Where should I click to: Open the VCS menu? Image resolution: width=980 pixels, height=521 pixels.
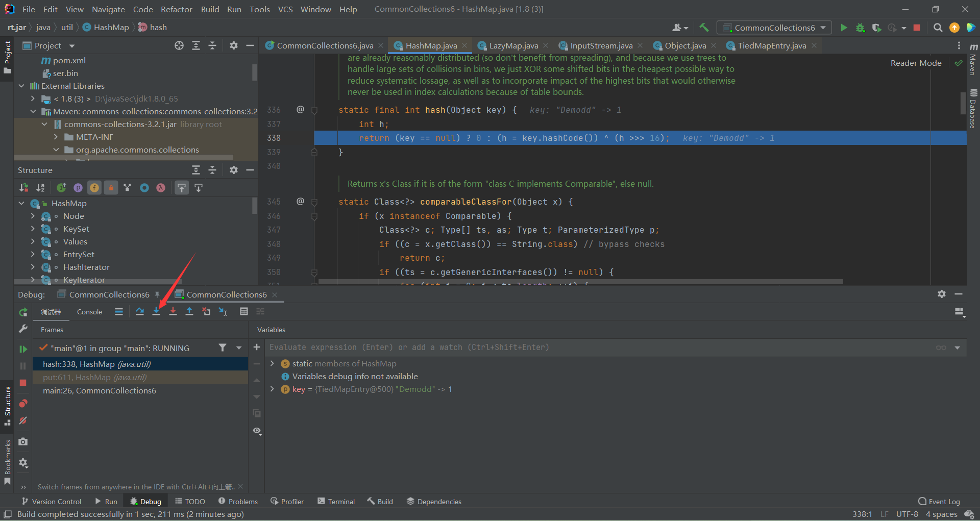coord(285,9)
